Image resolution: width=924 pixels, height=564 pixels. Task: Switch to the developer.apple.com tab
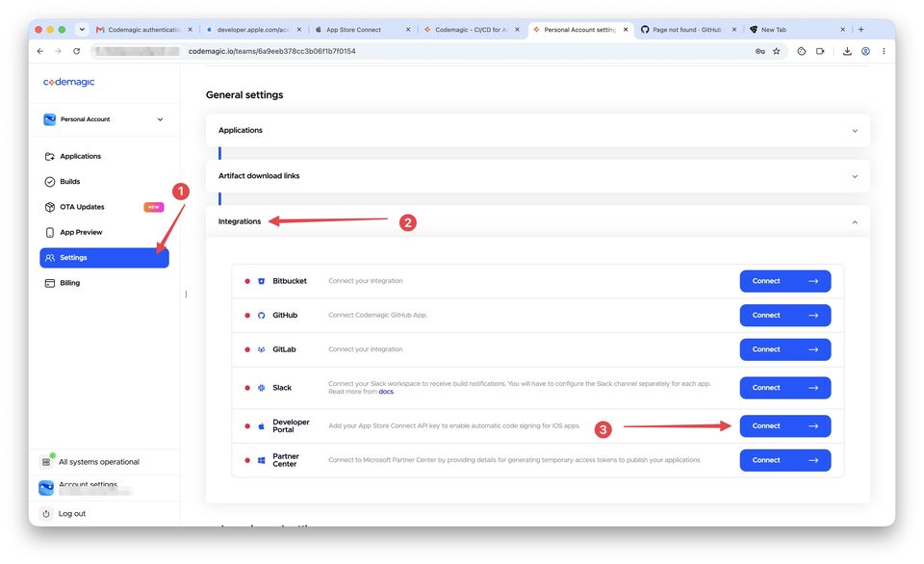253,30
